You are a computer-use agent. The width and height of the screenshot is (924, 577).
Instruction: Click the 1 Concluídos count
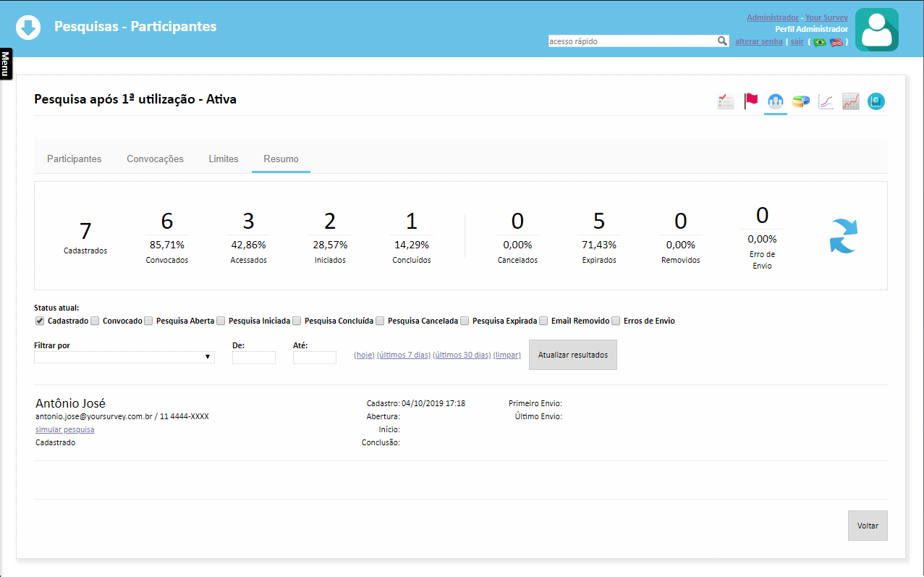click(412, 221)
